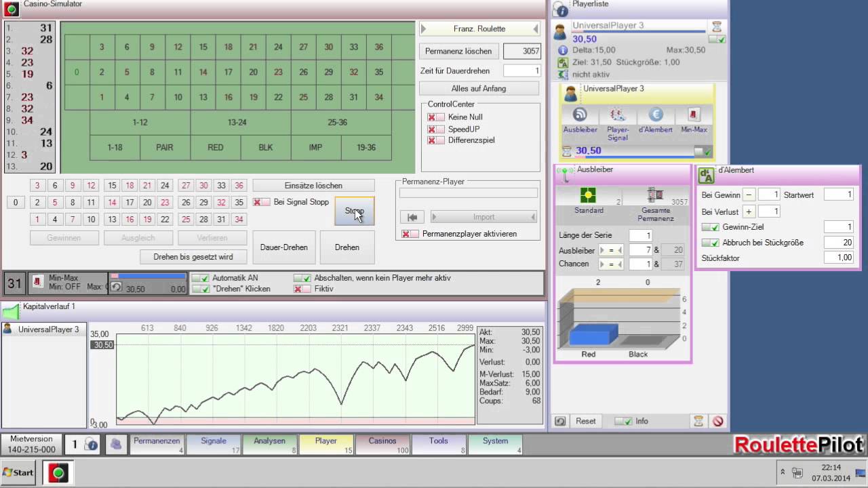Click the red prohibition icon in Playerliste footer
This screenshot has height=488, width=868.
(x=717, y=421)
